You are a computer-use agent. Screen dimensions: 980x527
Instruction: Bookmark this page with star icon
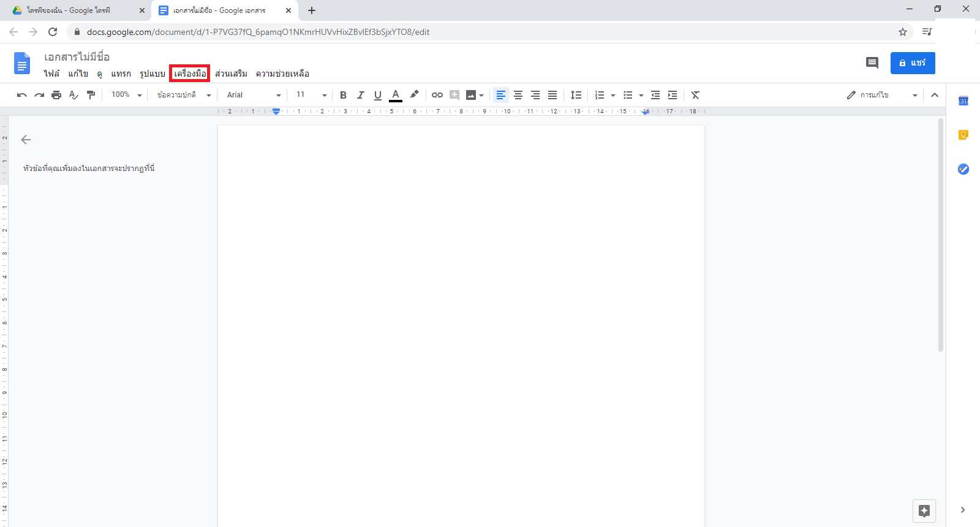tap(903, 32)
